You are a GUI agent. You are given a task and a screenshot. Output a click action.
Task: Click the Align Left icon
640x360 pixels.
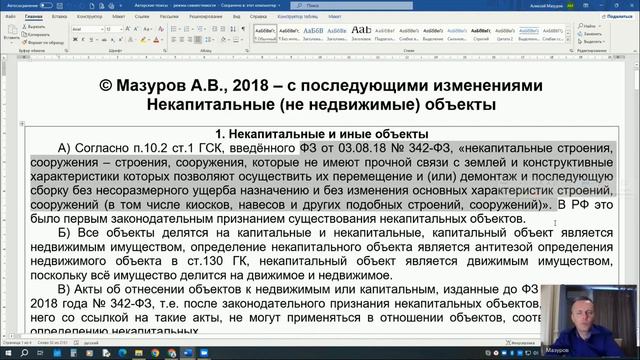click(x=173, y=40)
